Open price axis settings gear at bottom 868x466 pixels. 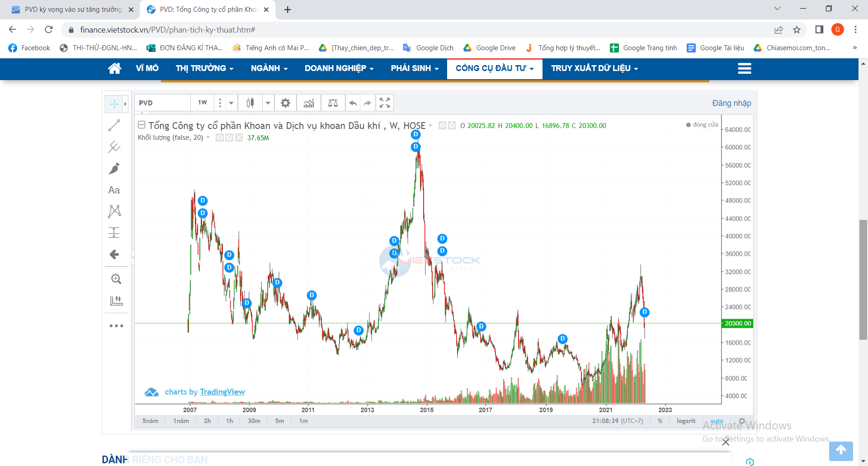click(742, 421)
